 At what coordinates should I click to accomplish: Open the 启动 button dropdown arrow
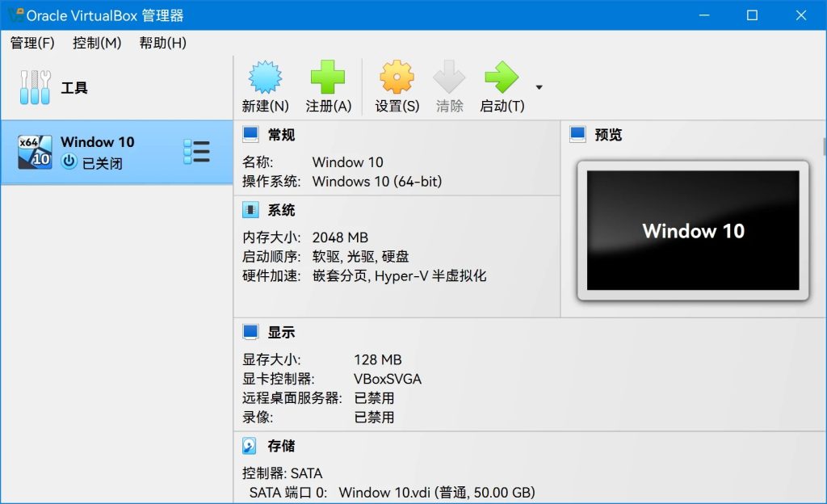(x=539, y=87)
